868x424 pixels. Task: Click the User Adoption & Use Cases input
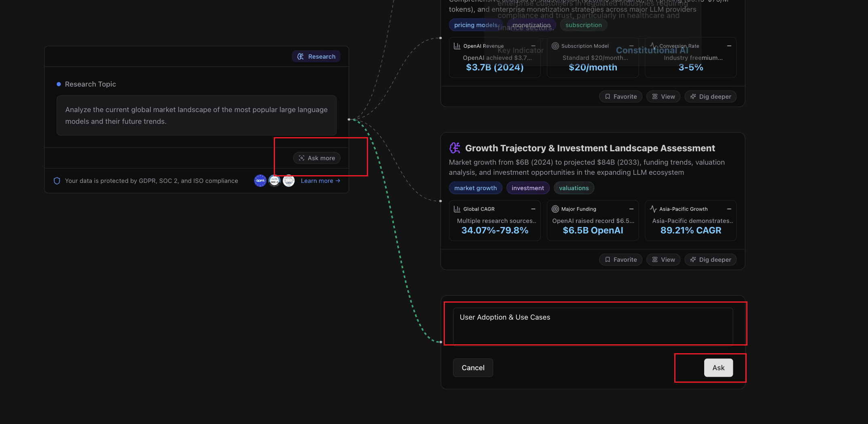[x=593, y=327]
